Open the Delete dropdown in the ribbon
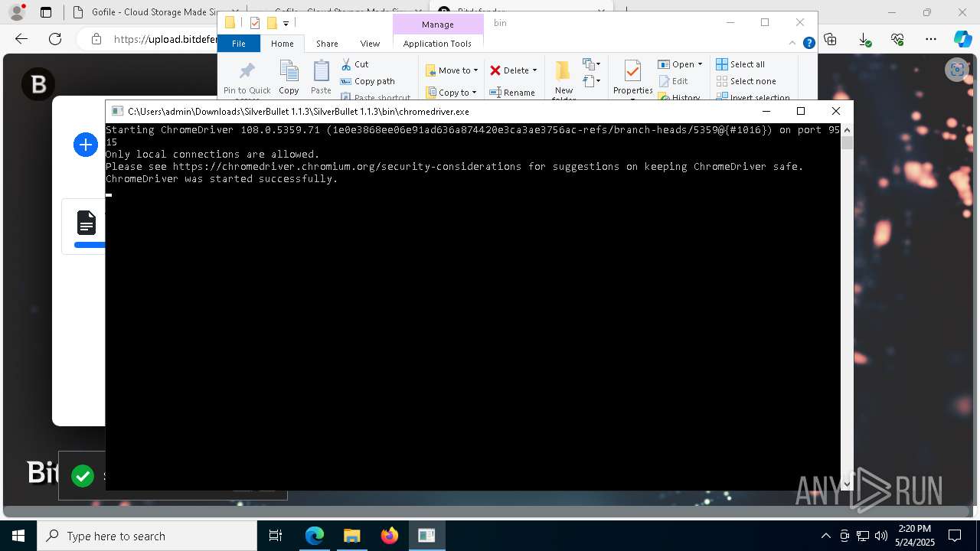This screenshot has height=551, width=980. tap(513, 70)
